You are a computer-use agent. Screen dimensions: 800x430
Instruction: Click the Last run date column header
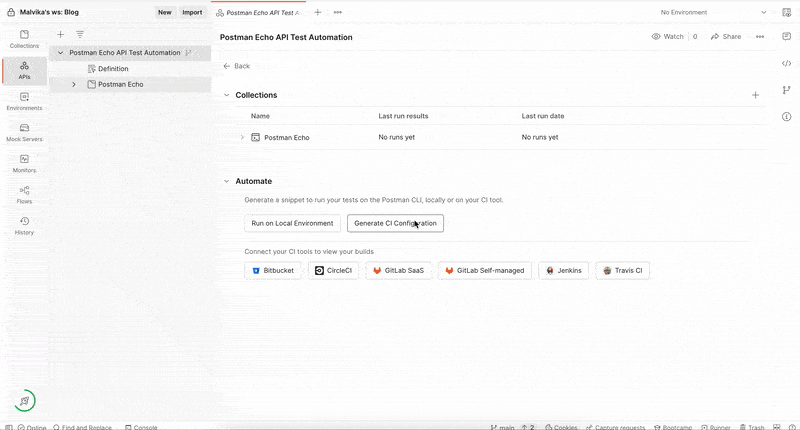[x=543, y=116]
